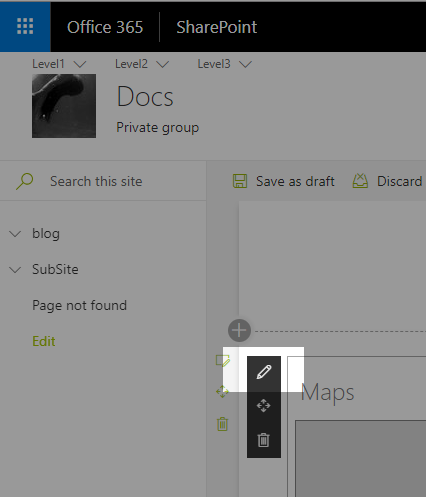
Task: Click the move web part icon
Action: tap(264, 406)
